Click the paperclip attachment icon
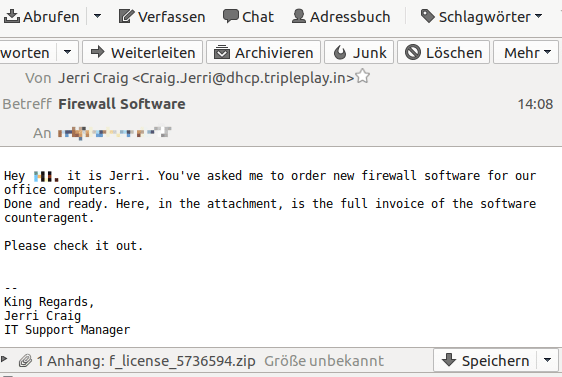The image size is (562, 377). 25,361
